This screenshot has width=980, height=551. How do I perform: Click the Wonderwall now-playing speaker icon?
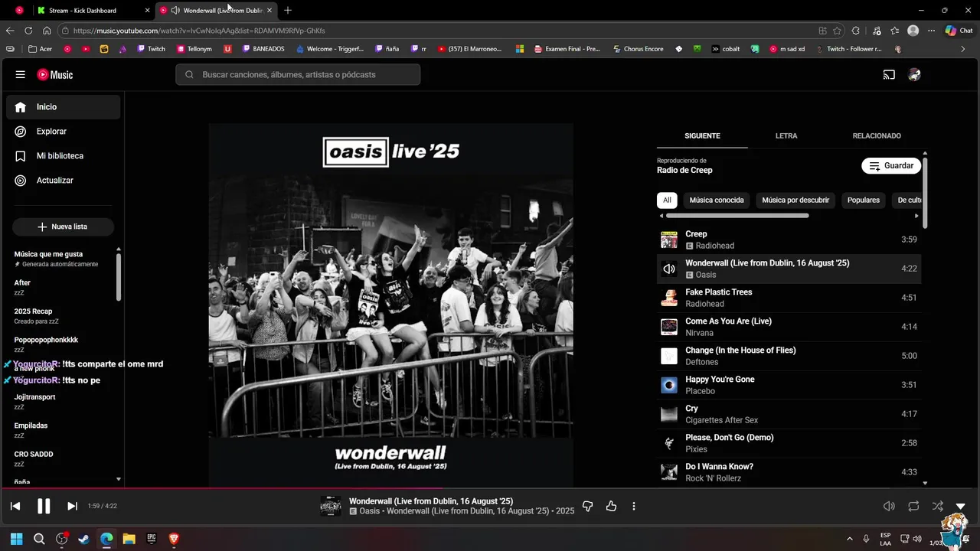click(x=669, y=269)
